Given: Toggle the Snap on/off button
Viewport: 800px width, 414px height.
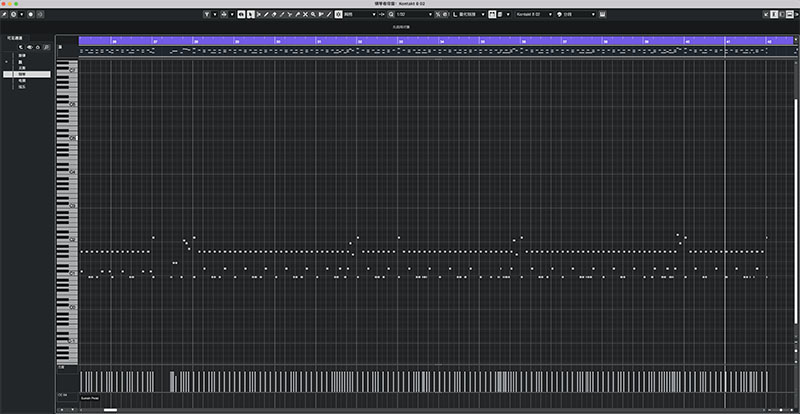Looking at the screenshot, I should pos(338,14).
